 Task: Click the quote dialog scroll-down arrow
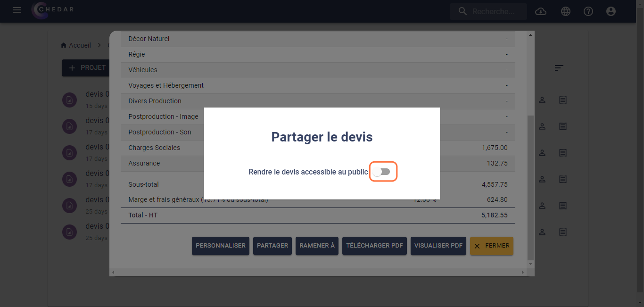531,265
